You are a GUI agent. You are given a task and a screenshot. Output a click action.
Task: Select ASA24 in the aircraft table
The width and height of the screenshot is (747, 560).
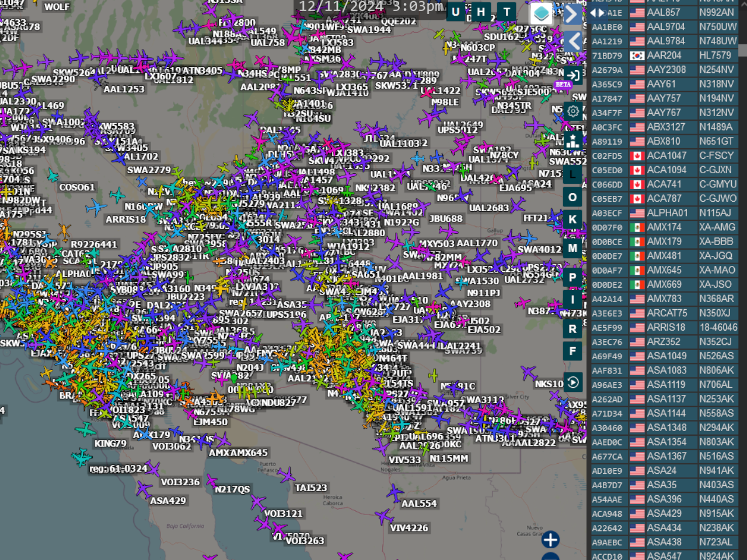click(x=662, y=471)
